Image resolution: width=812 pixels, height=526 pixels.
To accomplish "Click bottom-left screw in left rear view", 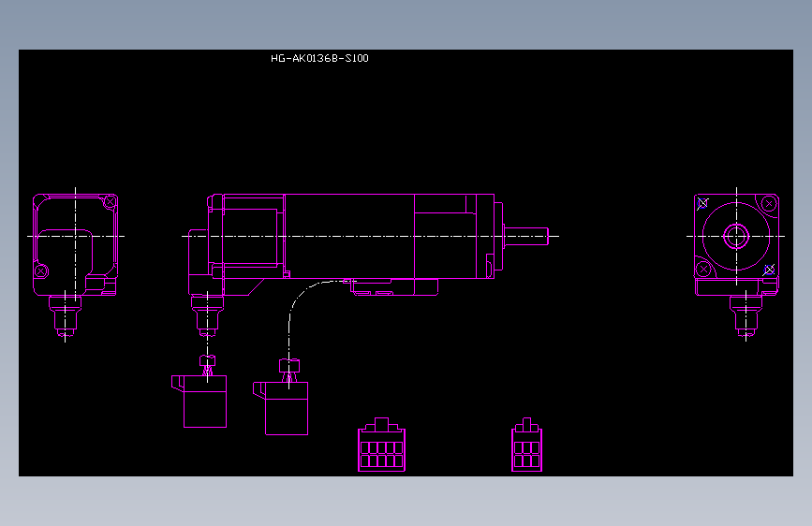I will point(41,270).
